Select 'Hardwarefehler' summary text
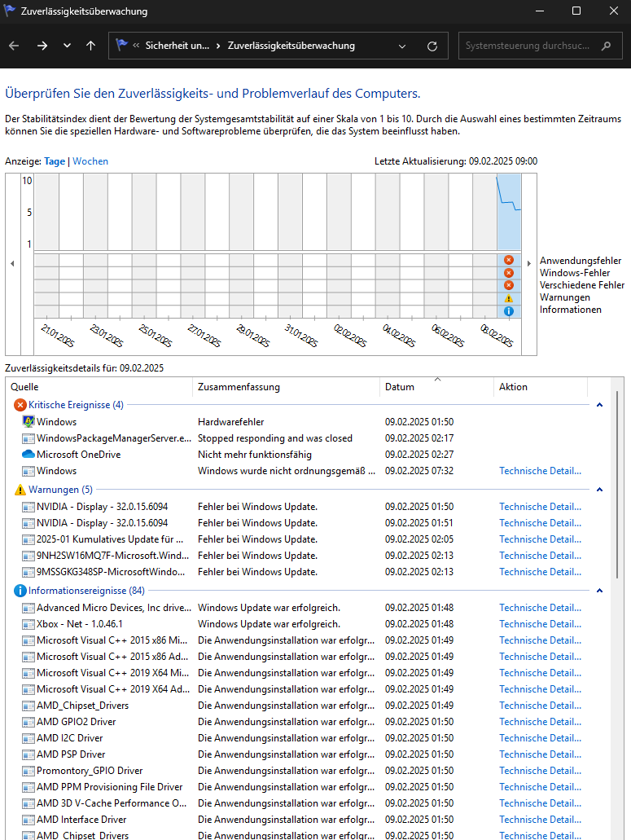The width and height of the screenshot is (631, 840). (x=230, y=422)
